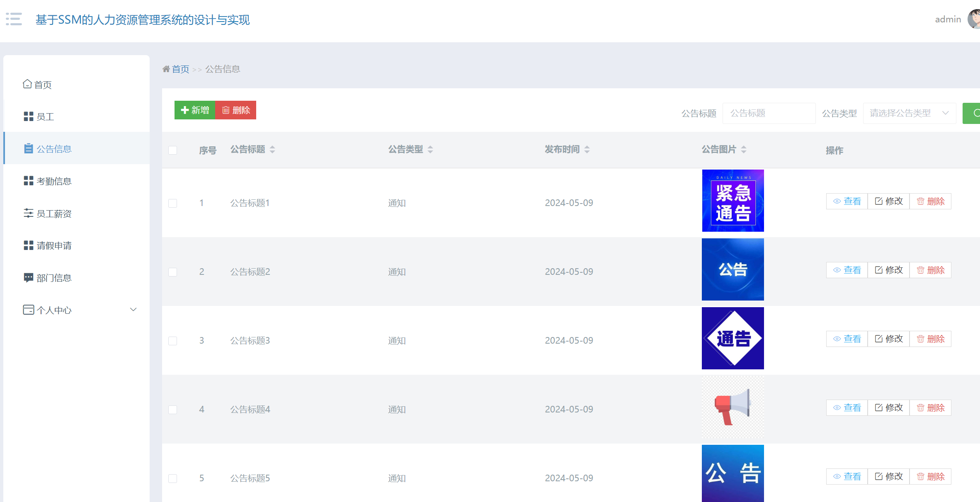This screenshot has height=502, width=980.
Task: Click the search magnifier button on the right
Action: pyautogui.click(x=975, y=113)
